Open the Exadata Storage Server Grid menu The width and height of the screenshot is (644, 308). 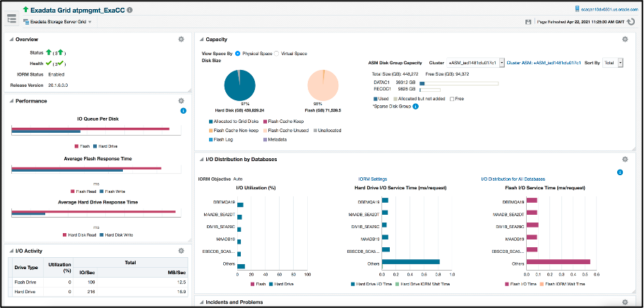[x=57, y=22]
